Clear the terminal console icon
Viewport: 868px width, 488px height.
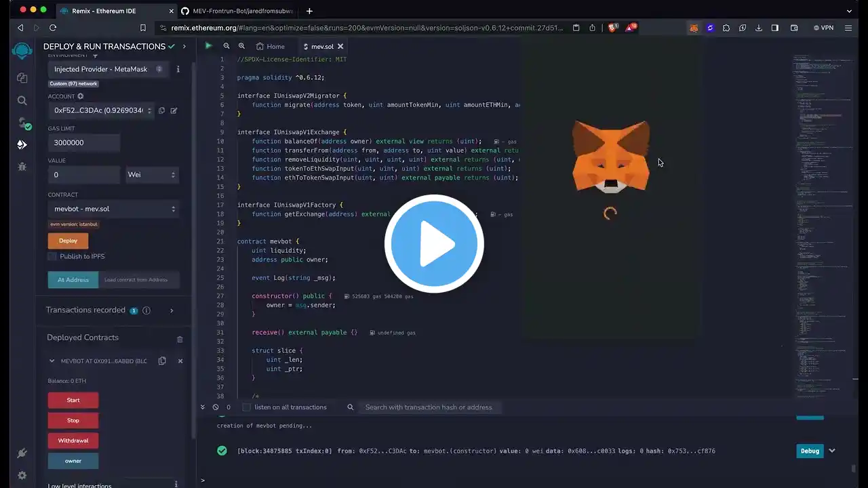[x=216, y=407]
